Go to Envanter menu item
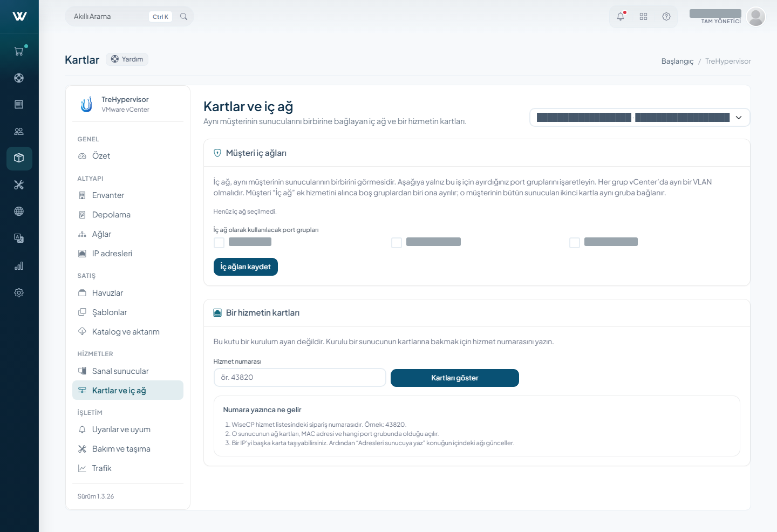Viewport: 777px width, 532px height. pos(128,195)
